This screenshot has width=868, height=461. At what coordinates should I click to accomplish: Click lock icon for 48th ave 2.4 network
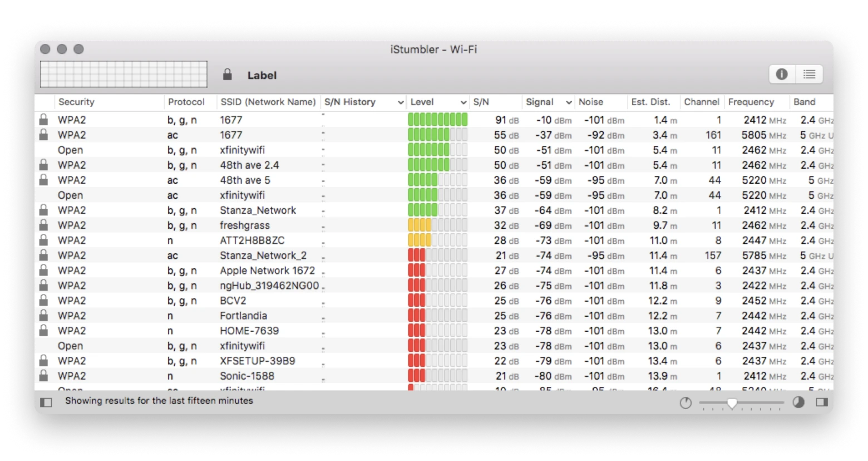(x=43, y=164)
